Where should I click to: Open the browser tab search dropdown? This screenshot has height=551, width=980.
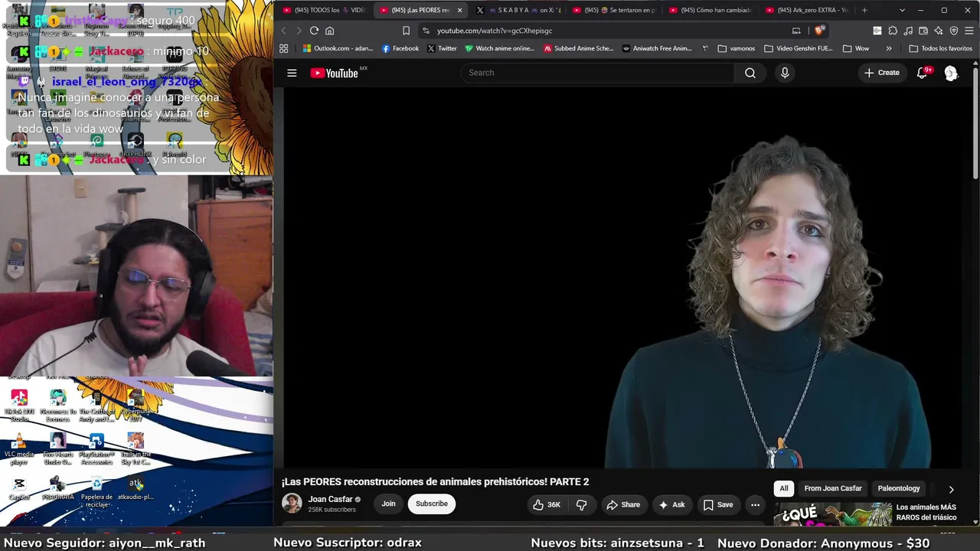(902, 10)
